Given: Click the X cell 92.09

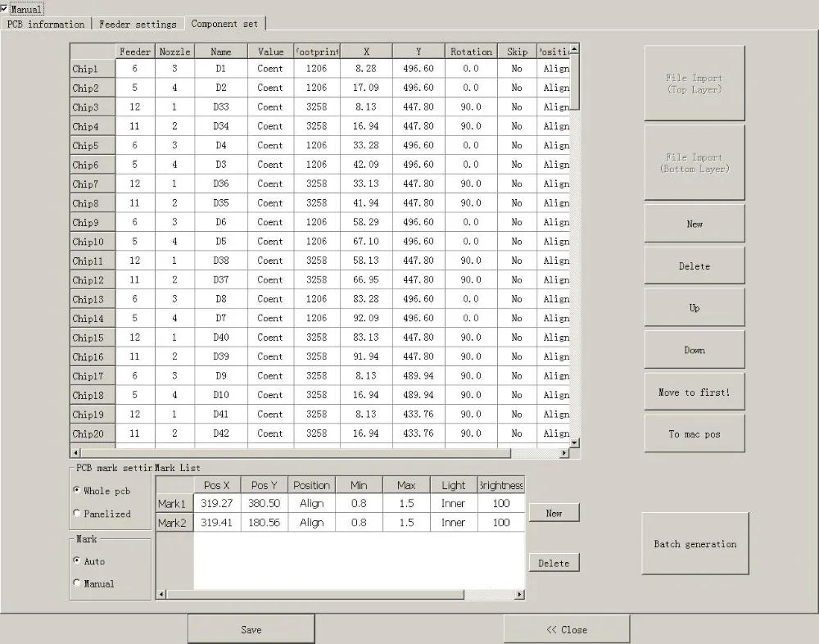Looking at the screenshot, I should click(366, 318).
